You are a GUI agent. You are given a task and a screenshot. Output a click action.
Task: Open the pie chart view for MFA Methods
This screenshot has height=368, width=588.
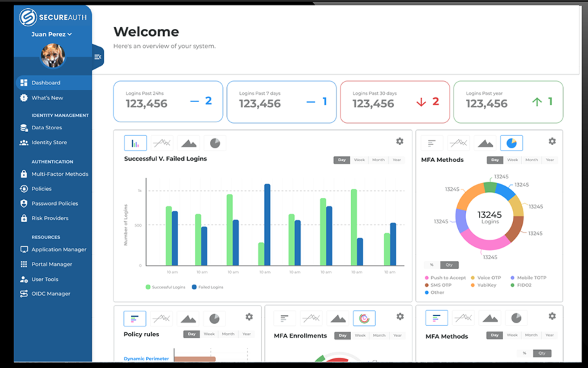point(511,143)
